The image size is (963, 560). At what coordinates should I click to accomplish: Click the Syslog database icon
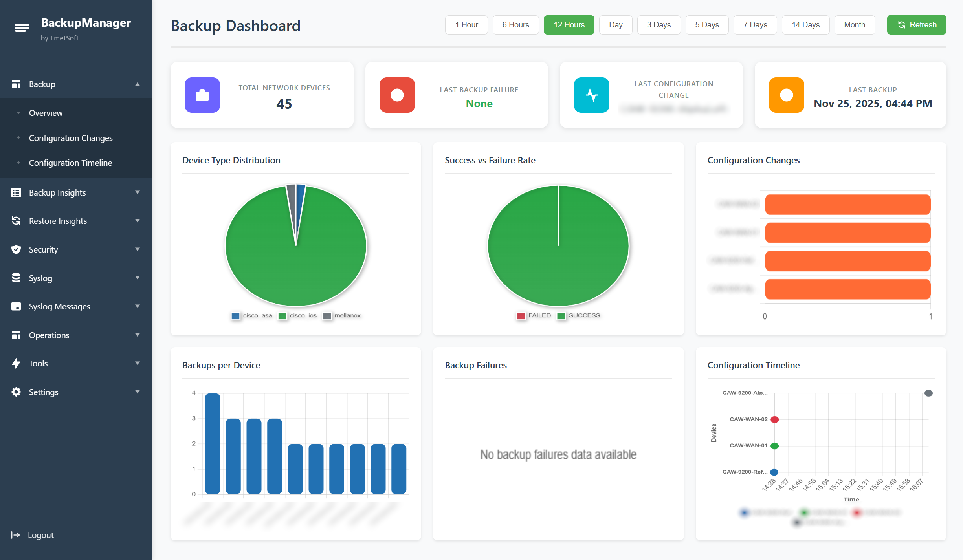click(x=16, y=278)
